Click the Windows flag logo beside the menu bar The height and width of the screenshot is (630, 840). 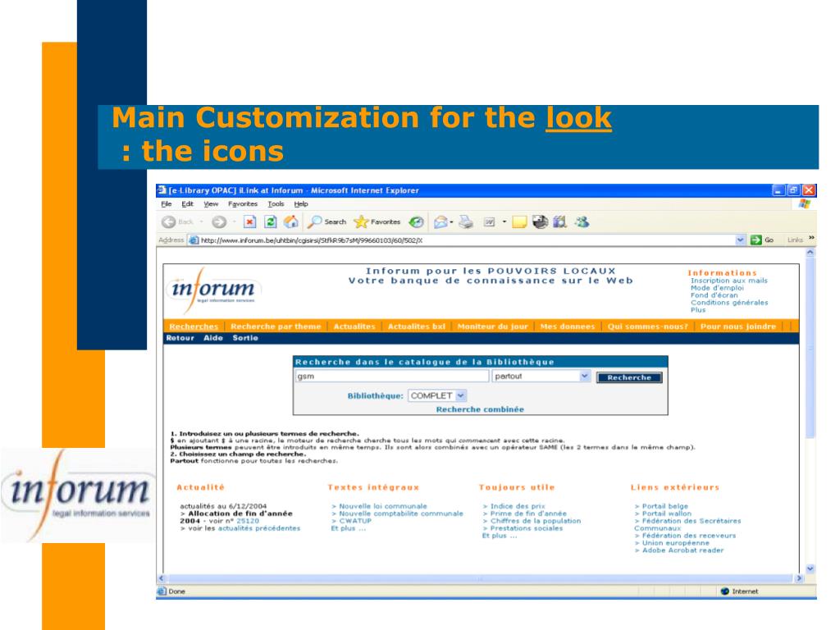point(804,203)
